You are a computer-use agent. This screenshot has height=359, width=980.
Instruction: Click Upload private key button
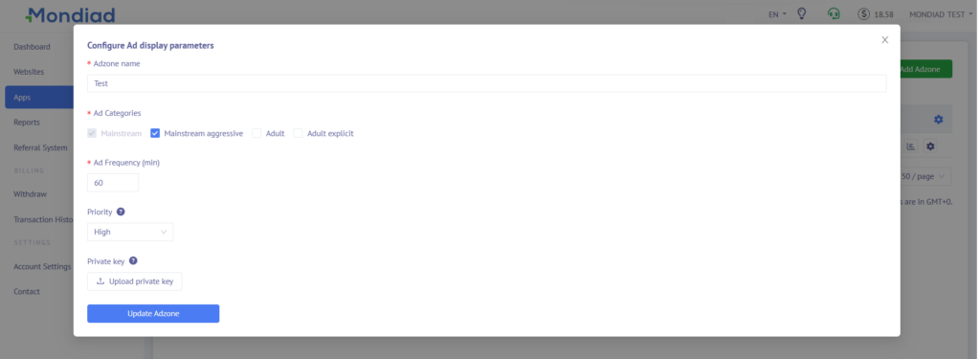(x=134, y=281)
